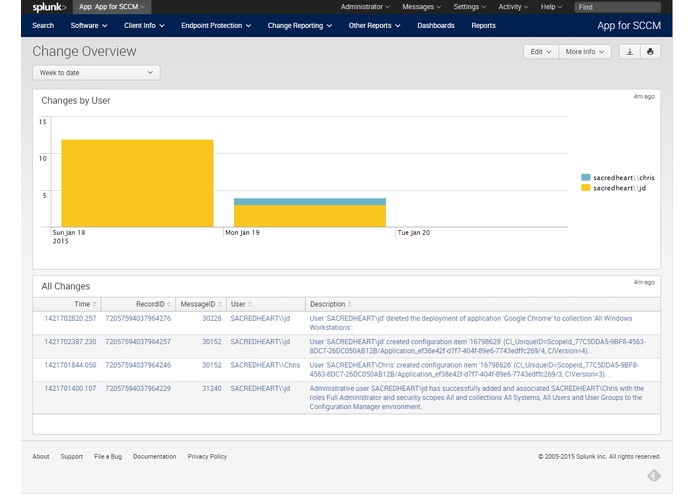Screen dimensions: 695x494
Task: Open the Client Info menu
Action: (144, 26)
